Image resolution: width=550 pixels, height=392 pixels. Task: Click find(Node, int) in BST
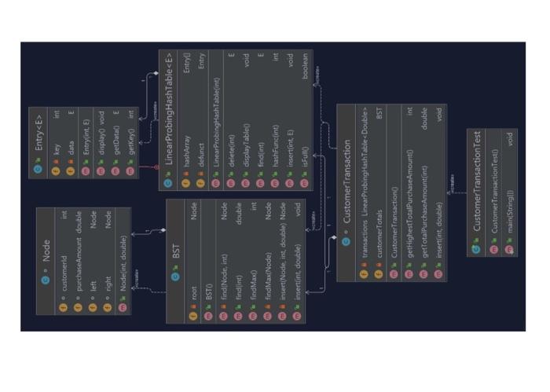click(x=223, y=277)
